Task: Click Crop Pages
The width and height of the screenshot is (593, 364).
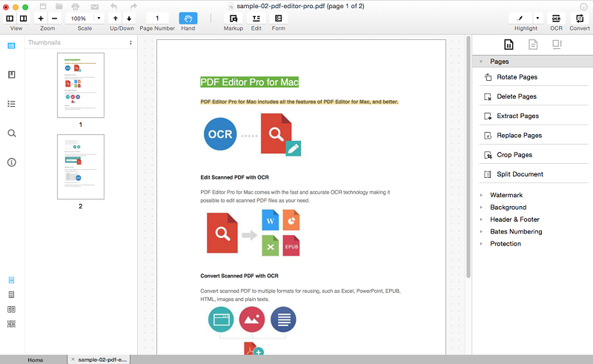Action: pos(533,155)
